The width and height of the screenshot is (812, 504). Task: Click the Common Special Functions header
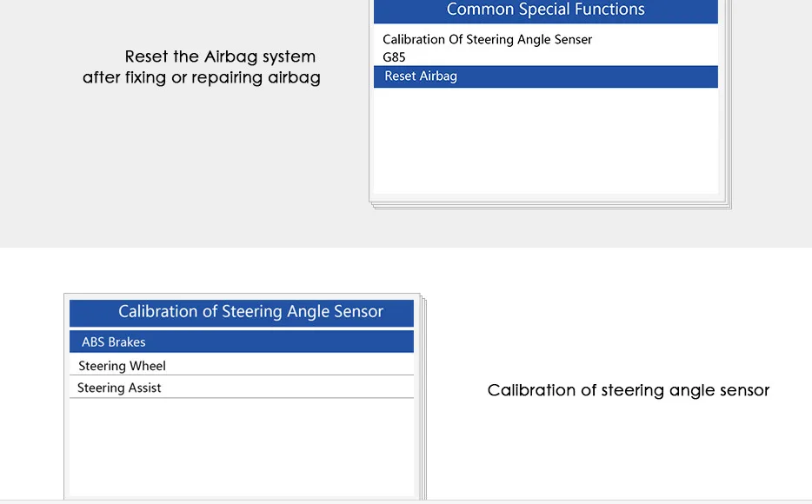pyautogui.click(x=546, y=10)
